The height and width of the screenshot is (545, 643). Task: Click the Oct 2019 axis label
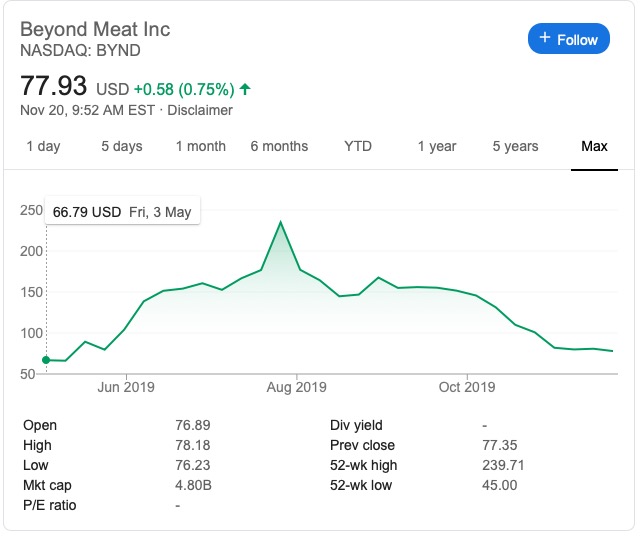click(x=467, y=386)
